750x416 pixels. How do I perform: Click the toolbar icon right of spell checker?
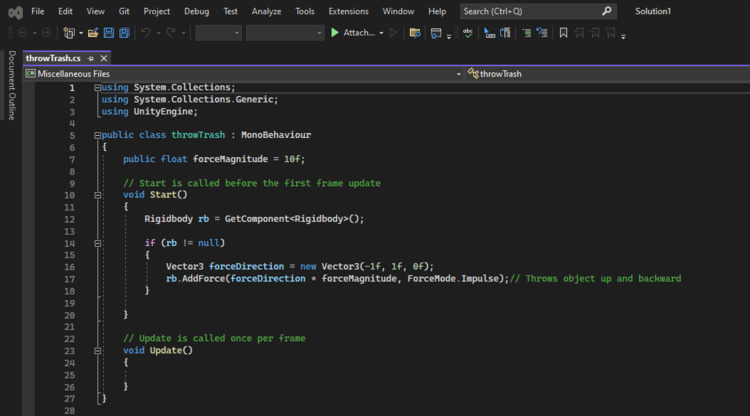point(489,33)
